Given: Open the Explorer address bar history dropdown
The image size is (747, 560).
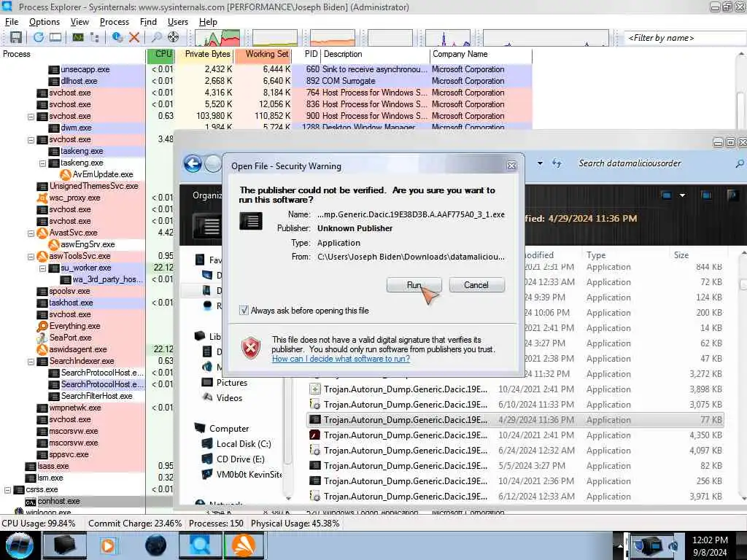Looking at the screenshot, I should [x=540, y=163].
